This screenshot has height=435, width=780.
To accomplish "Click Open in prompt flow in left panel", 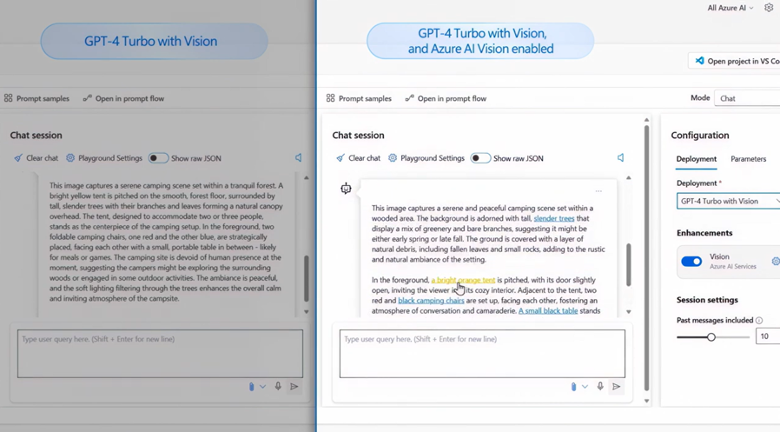I will click(x=123, y=99).
